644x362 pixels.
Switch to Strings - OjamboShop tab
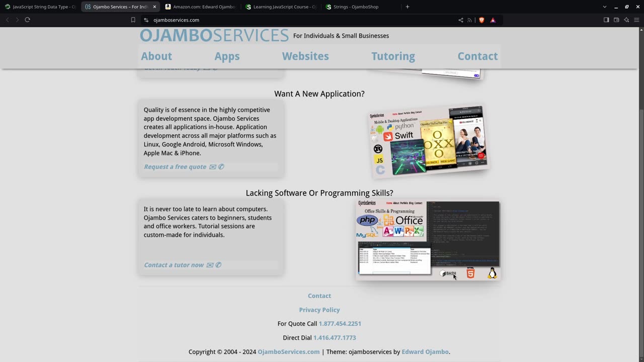pyautogui.click(x=361, y=7)
